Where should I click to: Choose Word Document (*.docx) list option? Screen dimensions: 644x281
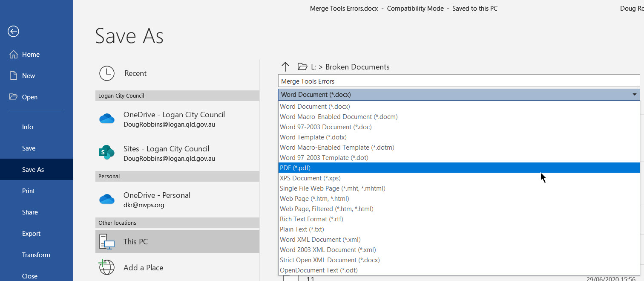(459, 107)
